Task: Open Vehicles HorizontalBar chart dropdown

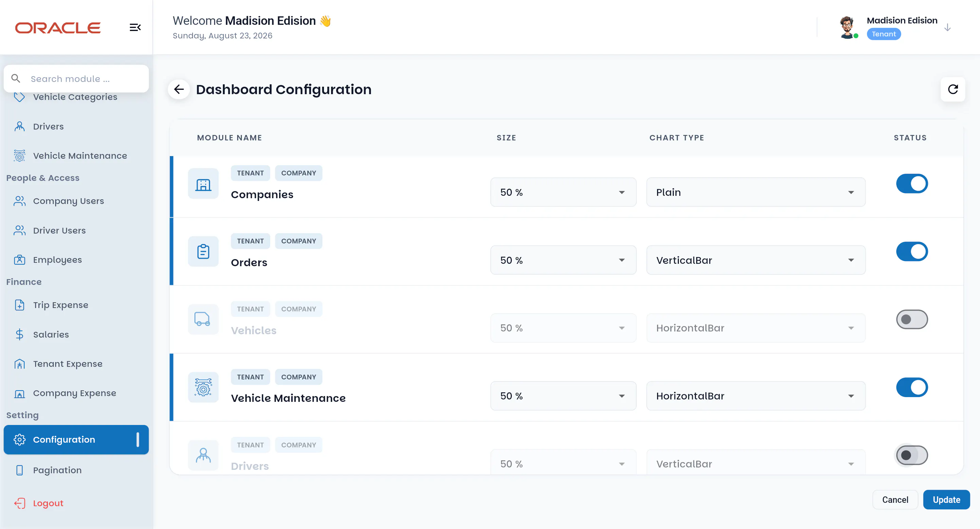Action: 755,328
